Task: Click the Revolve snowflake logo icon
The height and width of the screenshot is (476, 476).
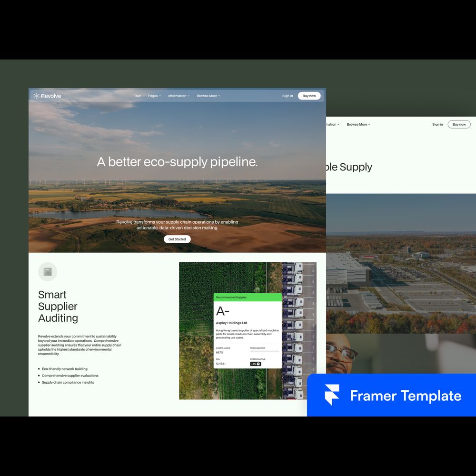Action: tap(37, 96)
